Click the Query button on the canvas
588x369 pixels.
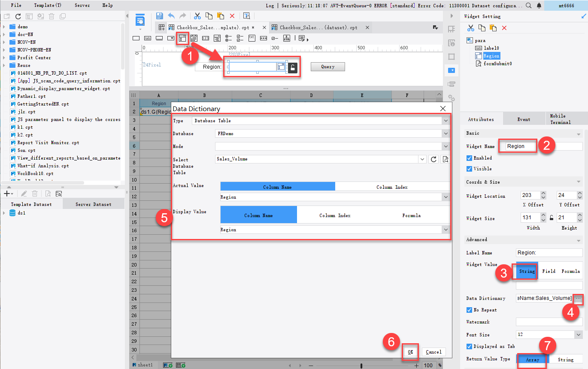327,67
